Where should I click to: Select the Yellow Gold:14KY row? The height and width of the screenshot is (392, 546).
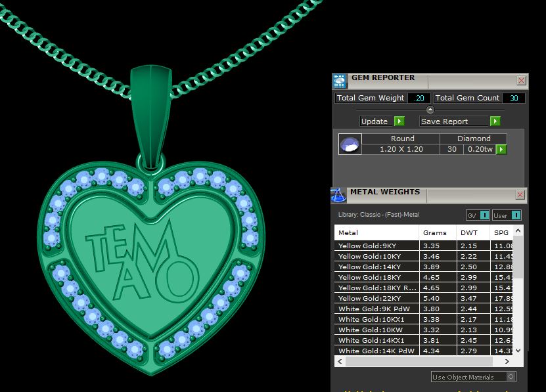[x=423, y=267]
